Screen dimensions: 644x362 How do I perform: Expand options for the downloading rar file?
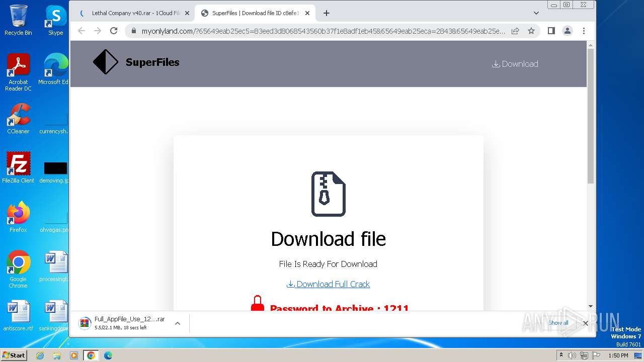tap(177, 323)
